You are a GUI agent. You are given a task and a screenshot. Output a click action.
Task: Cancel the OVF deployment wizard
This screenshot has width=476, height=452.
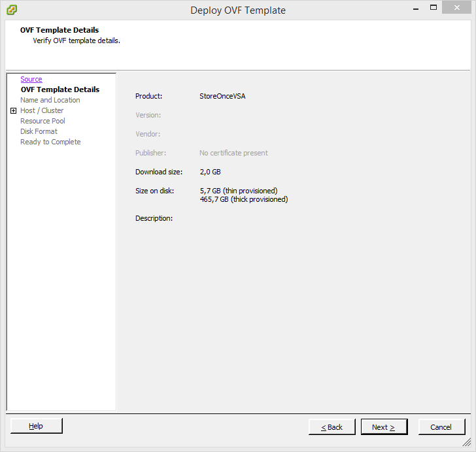click(441, 427)
